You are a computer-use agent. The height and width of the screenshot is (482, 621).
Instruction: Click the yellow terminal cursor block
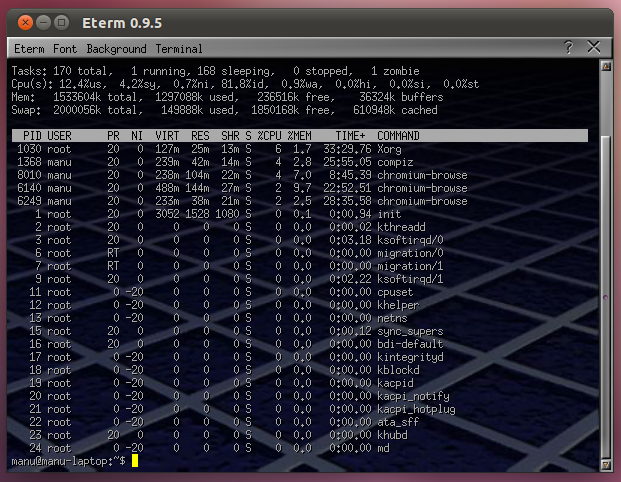coord(135,461)
